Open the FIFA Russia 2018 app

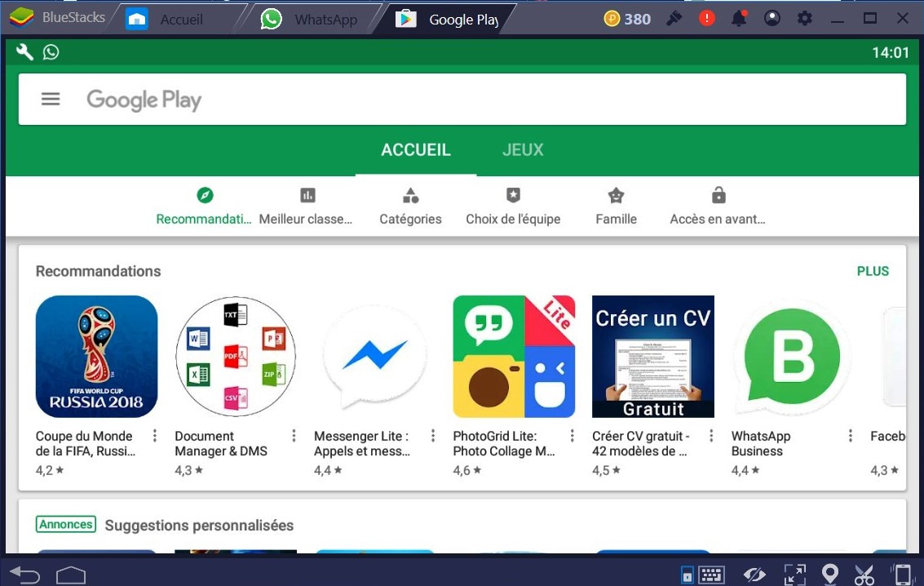click(x=97, y=357)
